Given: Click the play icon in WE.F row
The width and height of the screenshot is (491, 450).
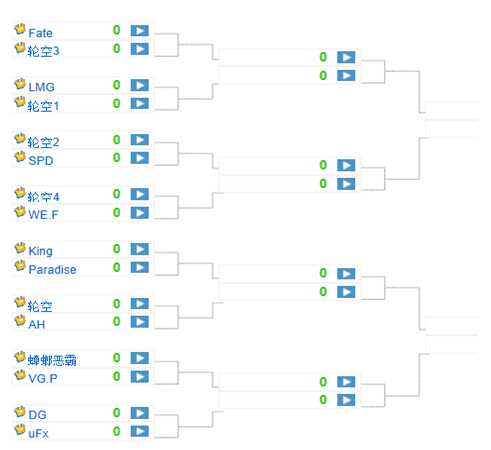Looking at the screenshot, I should coord(140,213).
